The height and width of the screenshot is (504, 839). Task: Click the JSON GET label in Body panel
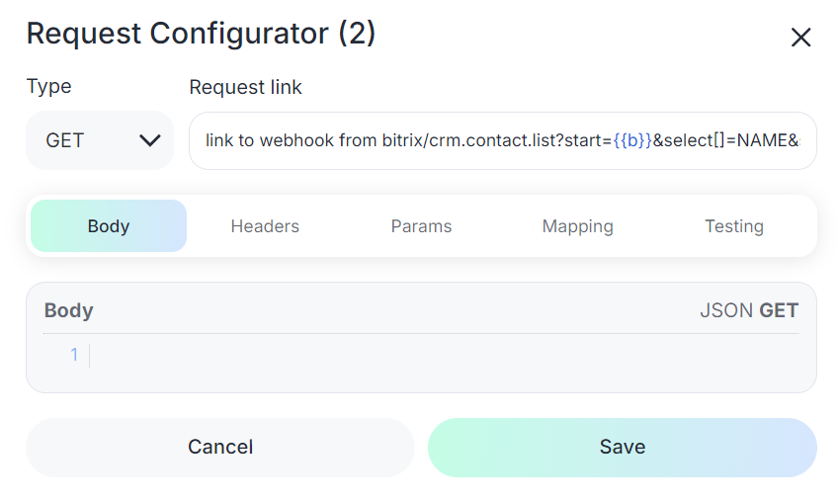[x=748, y=310]
